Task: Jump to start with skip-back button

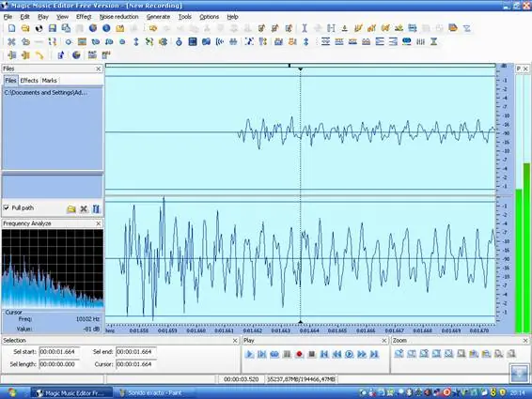Action: coord(324,354)
